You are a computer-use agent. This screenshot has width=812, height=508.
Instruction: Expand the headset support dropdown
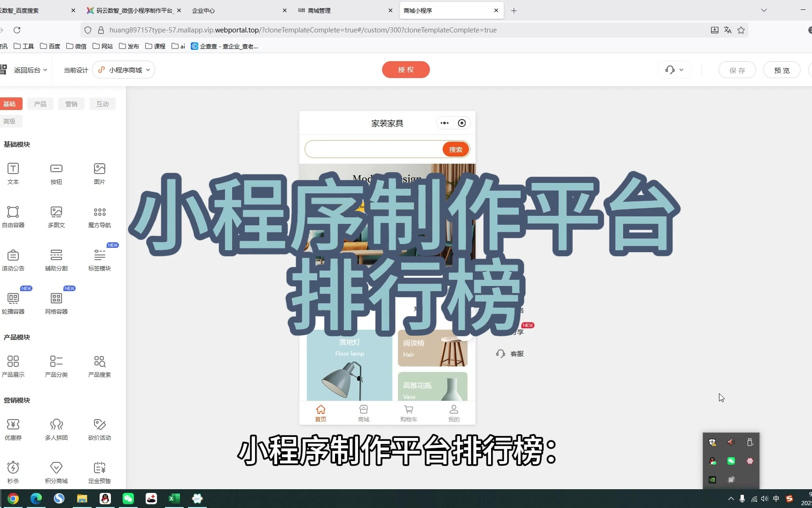(x=674, y=70)
